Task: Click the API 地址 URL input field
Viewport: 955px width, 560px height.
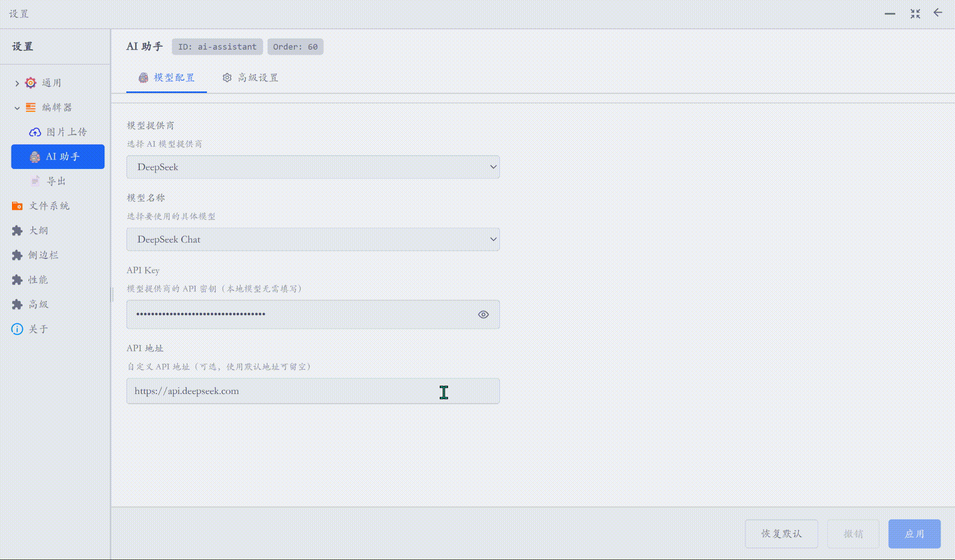Action: [313, 391]
